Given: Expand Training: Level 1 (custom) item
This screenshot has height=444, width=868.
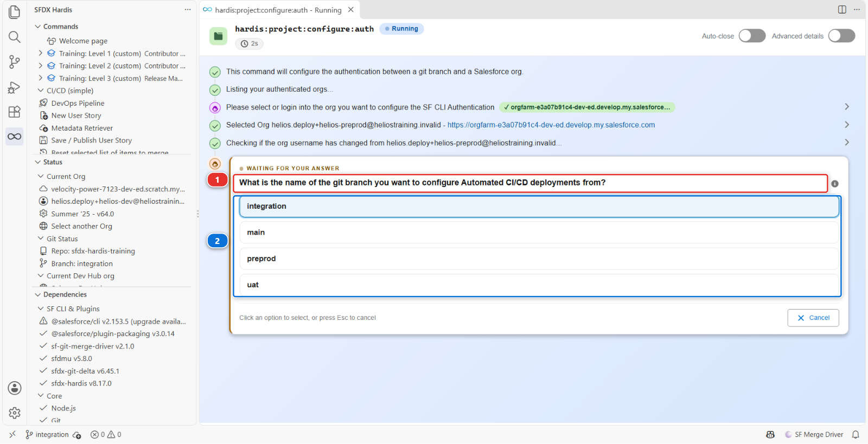Looking at the screenshot, I should pyautogui.click(x=40, y=53).
